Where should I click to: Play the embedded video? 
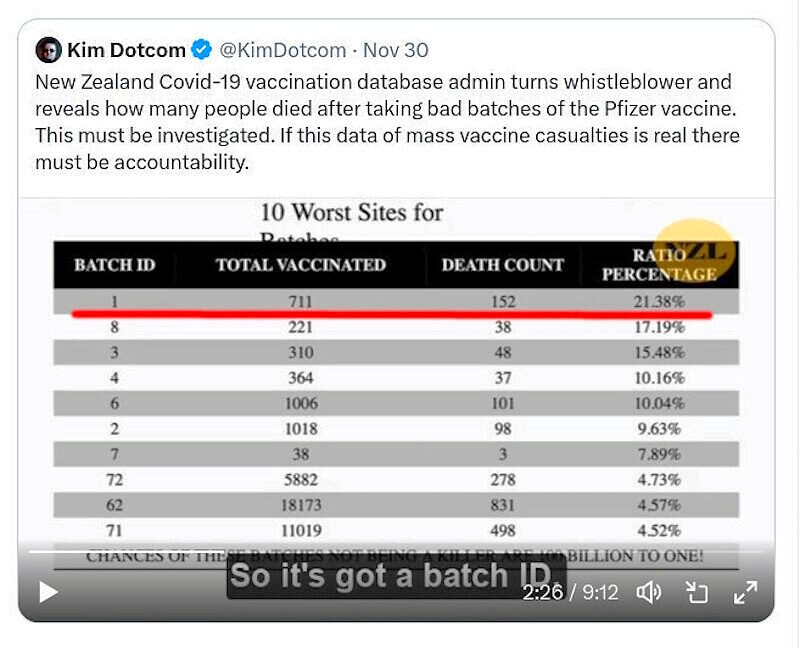click(48, 592)
